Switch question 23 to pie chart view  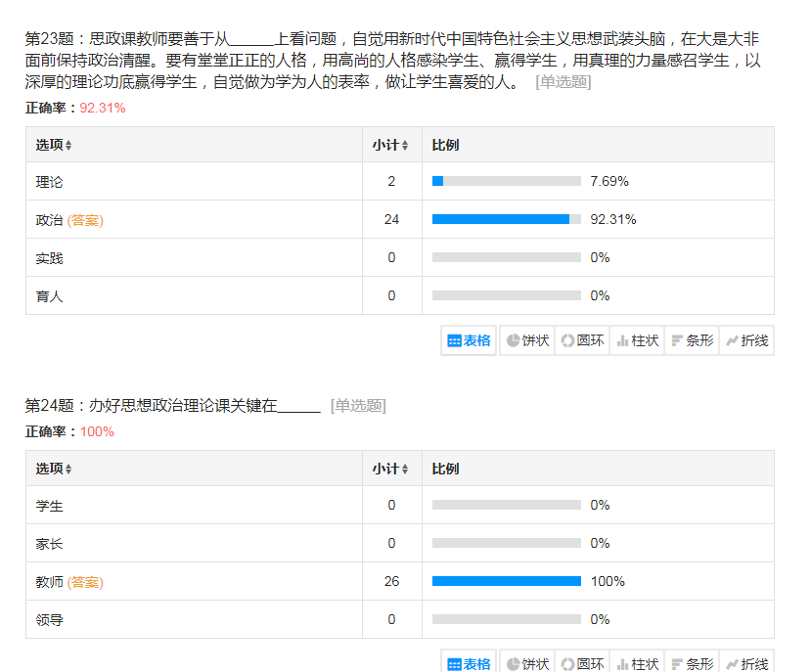526,340
